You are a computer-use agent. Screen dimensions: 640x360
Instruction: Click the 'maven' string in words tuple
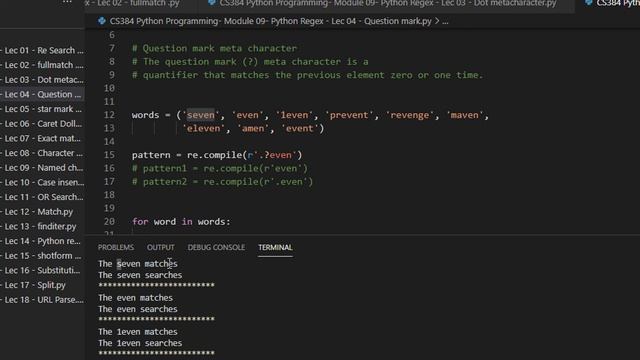[x=464, y=115]
